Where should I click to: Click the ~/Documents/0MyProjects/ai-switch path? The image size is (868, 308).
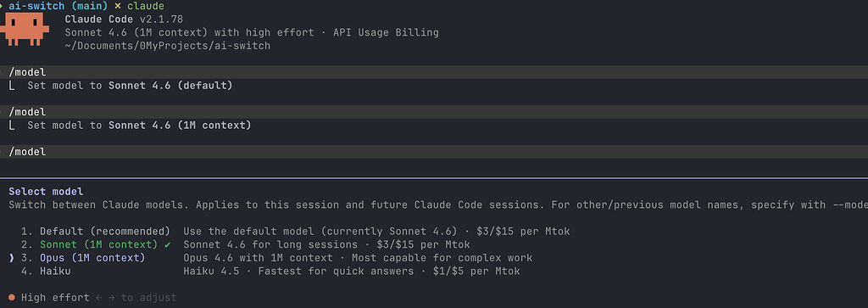(x=168, y=46)
